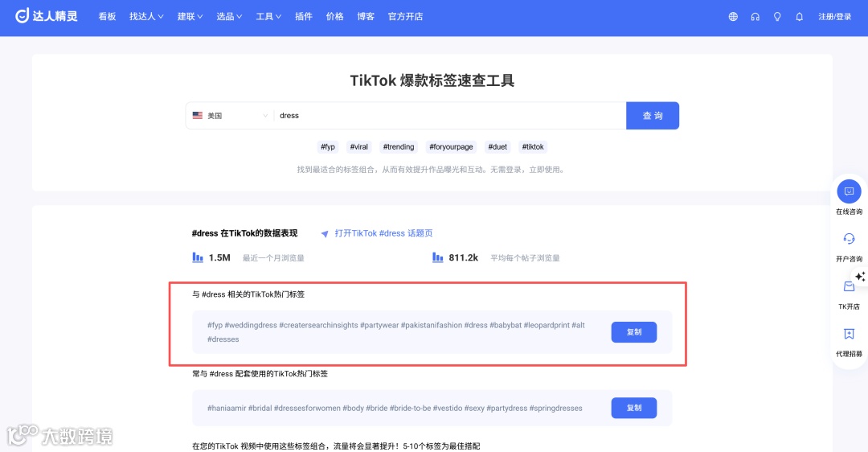
Task: Open 博客 in top navigation
Action: coord(366,17)
